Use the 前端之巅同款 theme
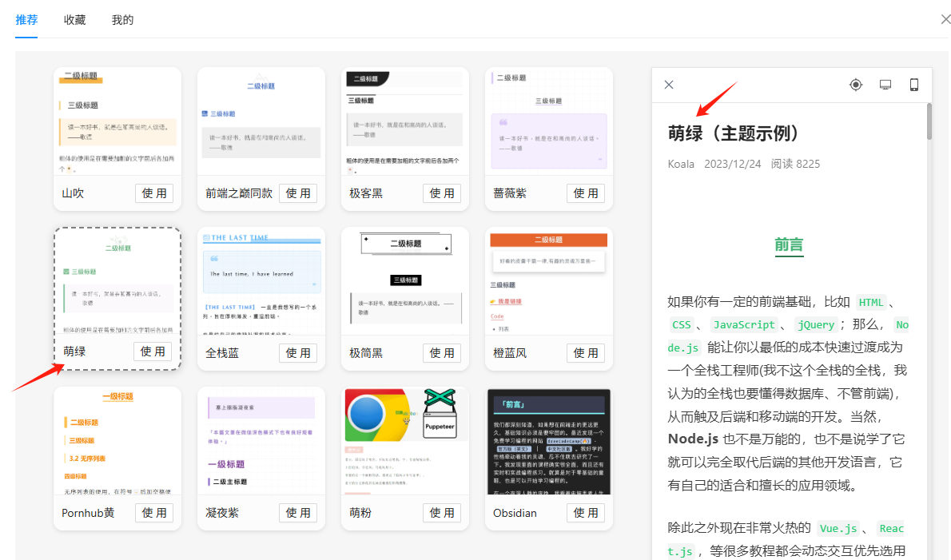Viewport: 951px width, 560px height. tap(298, 193)
